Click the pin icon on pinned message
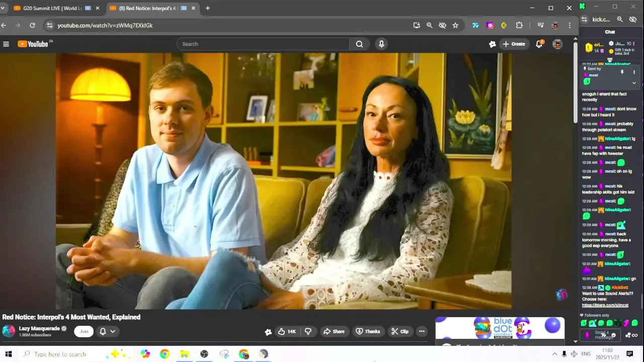Screen dimensions: 644x362 (622, 72)
